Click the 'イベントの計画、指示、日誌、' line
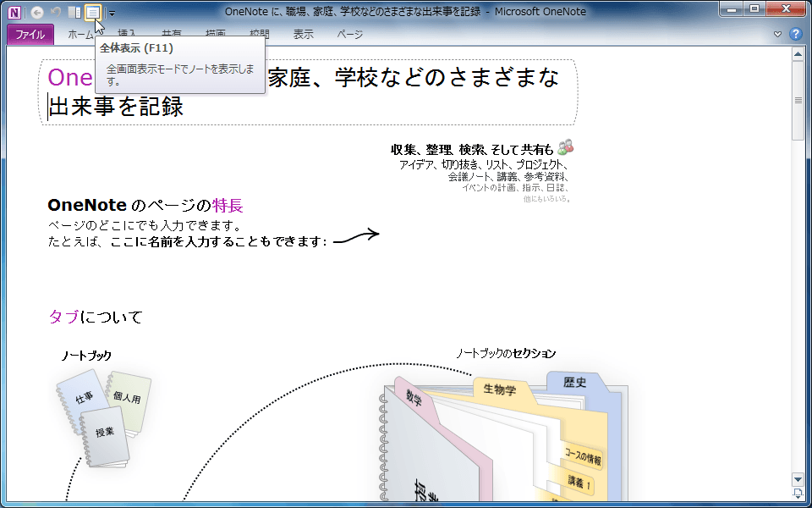Image resolution: width=812 pixels, height=508 pixels. (x=515, y=188)
